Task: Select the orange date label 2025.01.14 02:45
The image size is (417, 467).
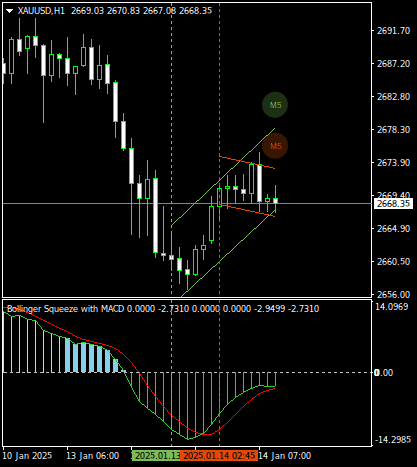Action: pos(219,456)
